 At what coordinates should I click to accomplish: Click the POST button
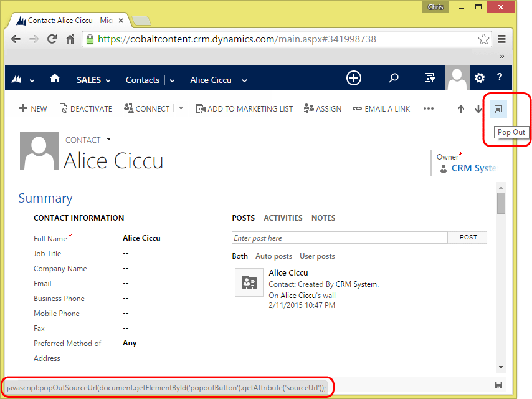[x=468, y=238]
